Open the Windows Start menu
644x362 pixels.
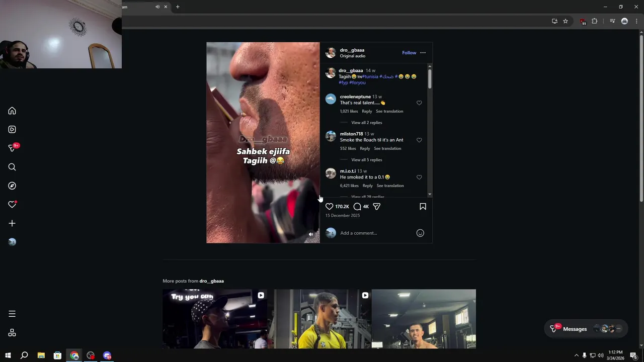[8, 355]
